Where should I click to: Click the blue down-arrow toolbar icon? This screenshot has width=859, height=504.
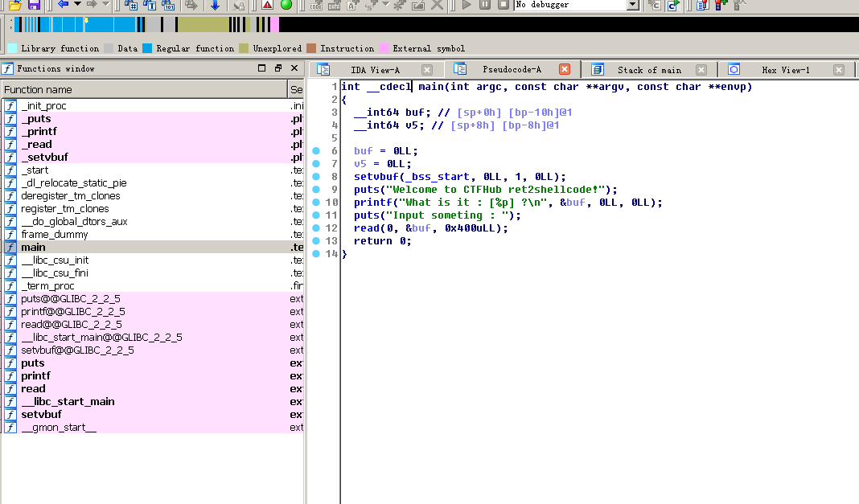point(215,5)
